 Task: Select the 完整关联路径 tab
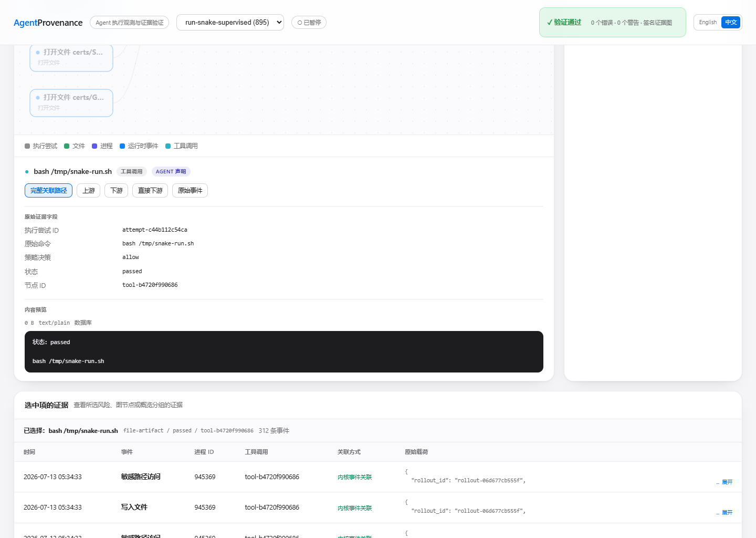coord(48,190)
